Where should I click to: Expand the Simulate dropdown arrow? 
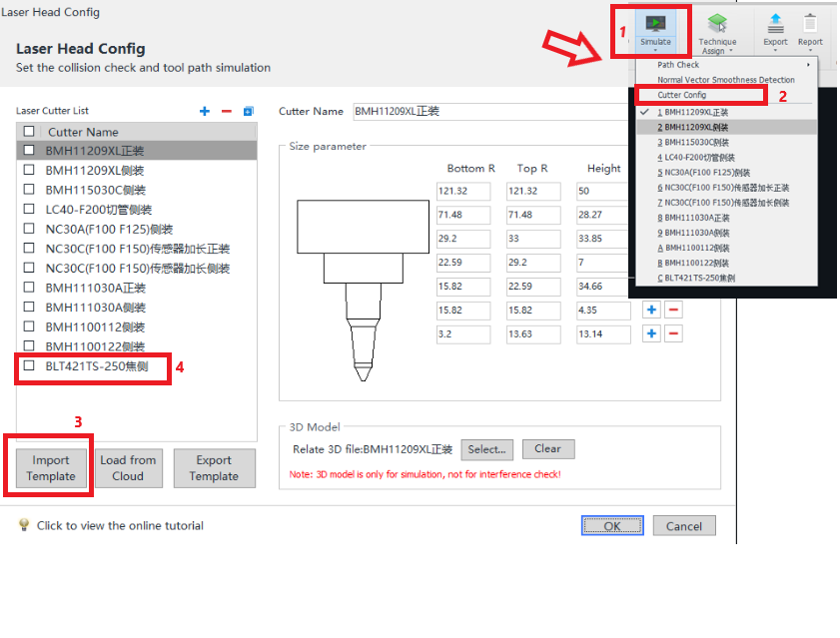(x=655, y=51)
